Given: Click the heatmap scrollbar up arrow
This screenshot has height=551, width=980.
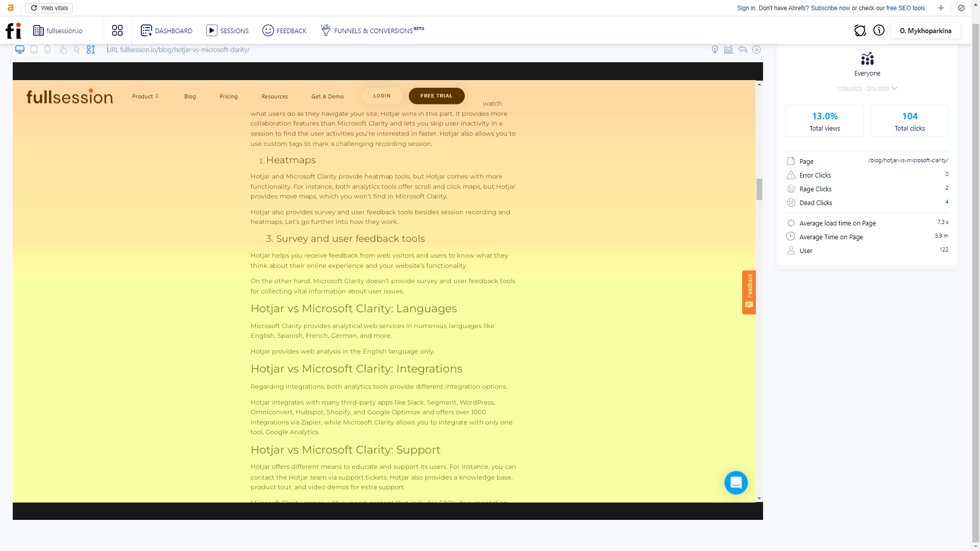Looking at the screenshot, I should click(x=759, y=84).
